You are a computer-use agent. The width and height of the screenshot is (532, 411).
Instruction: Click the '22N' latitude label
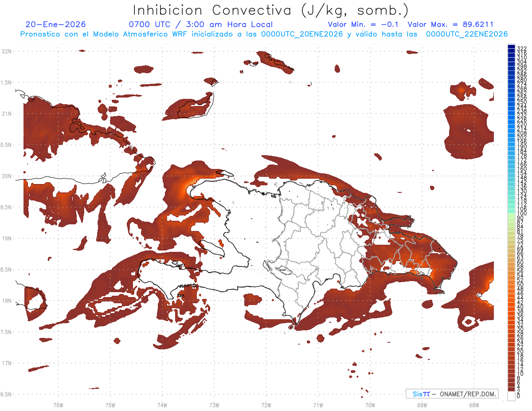7,51
